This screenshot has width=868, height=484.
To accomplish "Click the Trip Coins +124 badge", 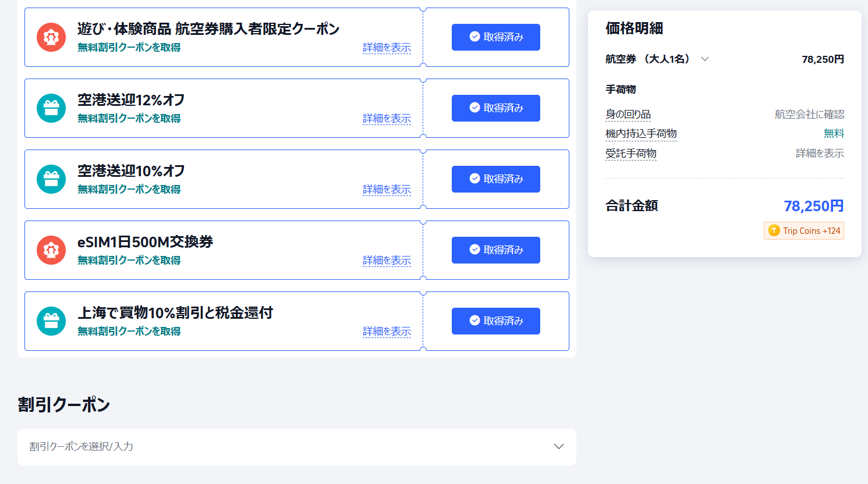I will pyautogui.click(x=803, y=230).
